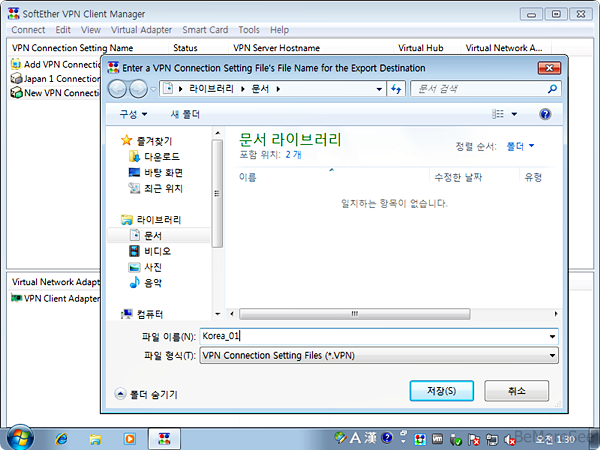
Task: Open Virtual Adapter menu
Action: 141,30
